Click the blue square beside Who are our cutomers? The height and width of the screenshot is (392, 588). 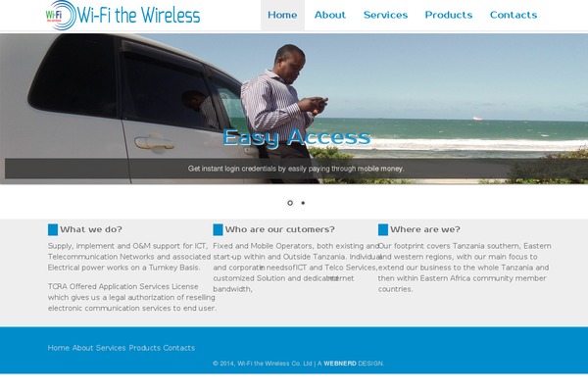tap(218, 229)
